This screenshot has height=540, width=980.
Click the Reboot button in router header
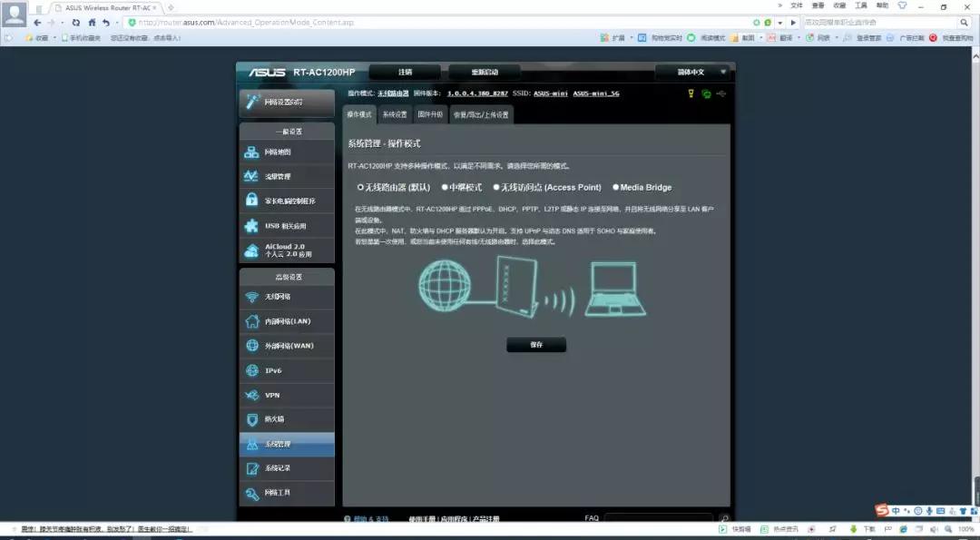(x=485, y=72)
